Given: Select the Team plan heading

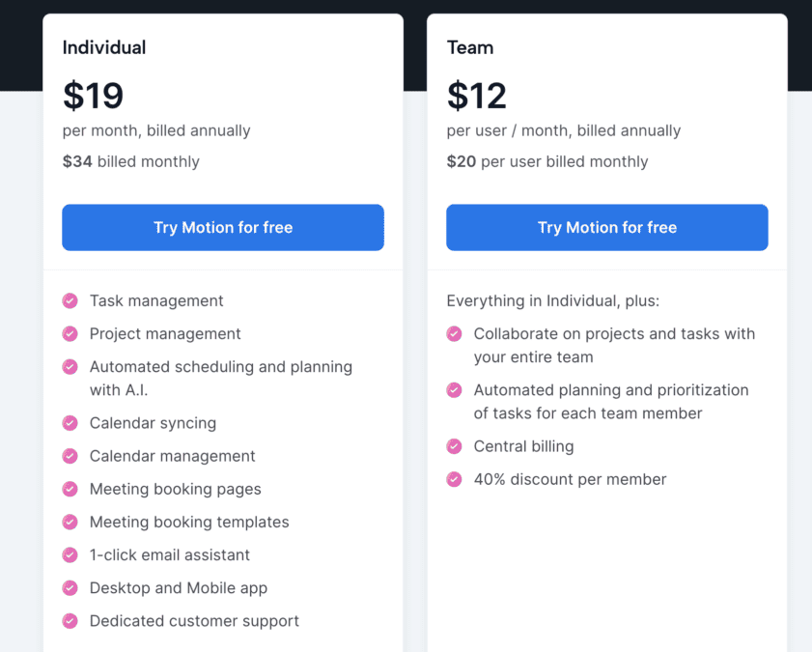Looking at the screenshot, I should point(470,46).
